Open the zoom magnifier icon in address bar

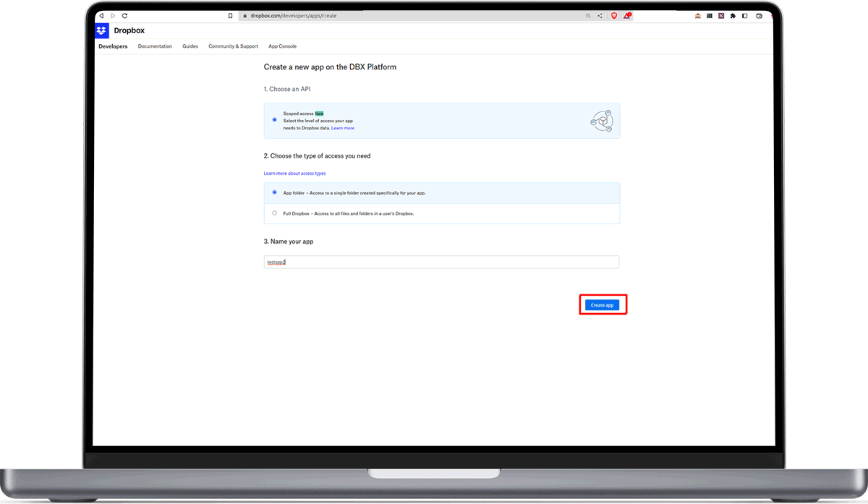(x=588, y=15)
